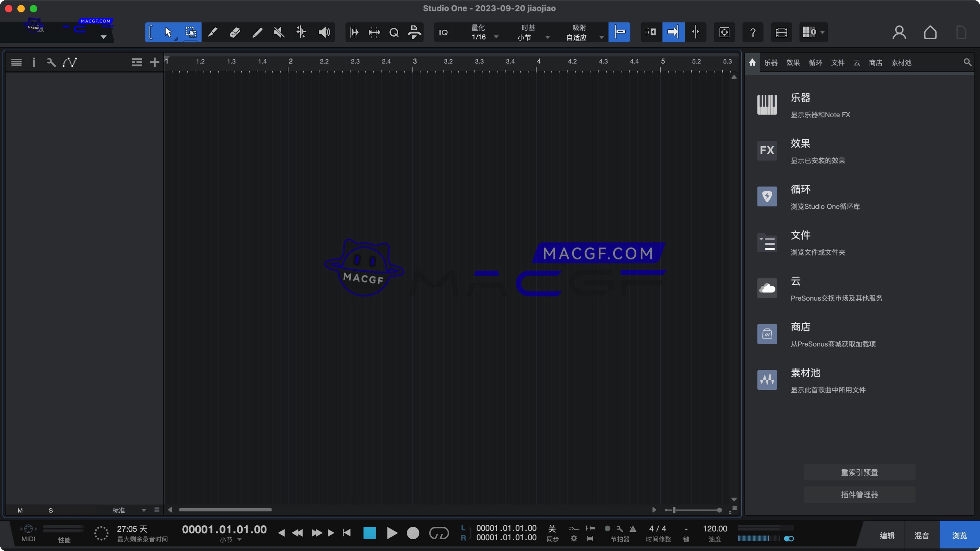Click the 插件管理器 button
980x551 pixels.
(x=859, y=495)
